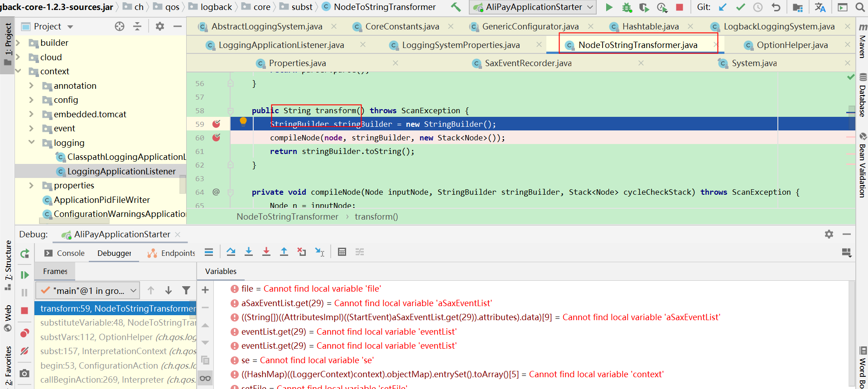This screenshot has height=389, width=868.
Task: Expand the annotation folder
Action: pyautogui.click(x=31, y=86)
